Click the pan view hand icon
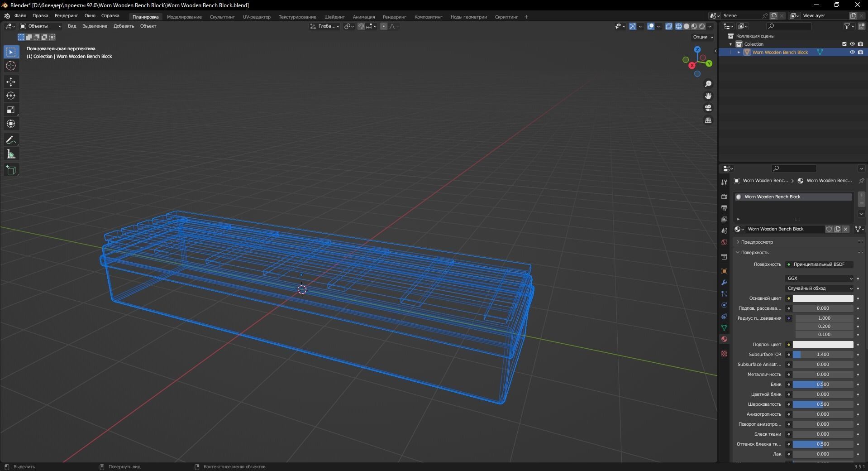Viewport: 868px width, 471px height. pyautogui.click(x=708, y=96)
